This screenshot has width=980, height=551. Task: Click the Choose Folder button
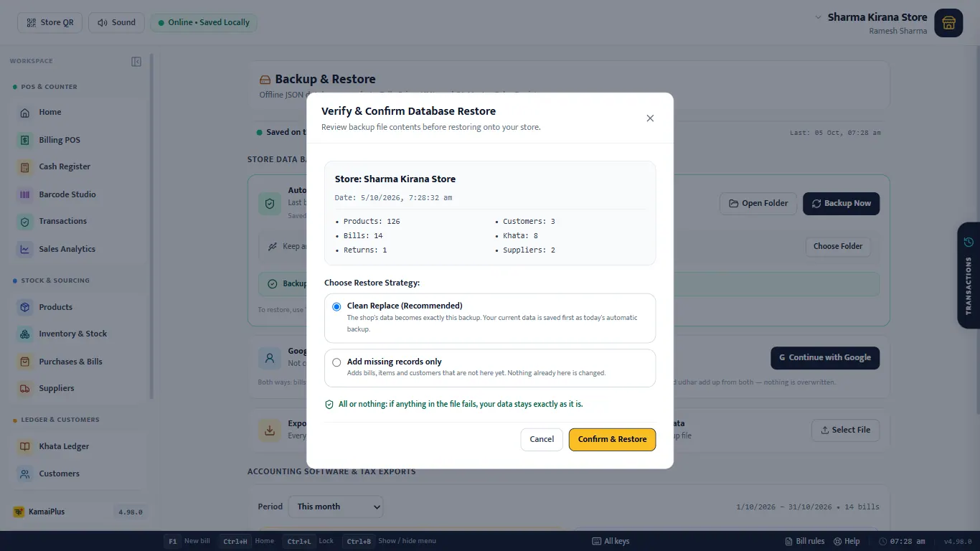[838, 246]
